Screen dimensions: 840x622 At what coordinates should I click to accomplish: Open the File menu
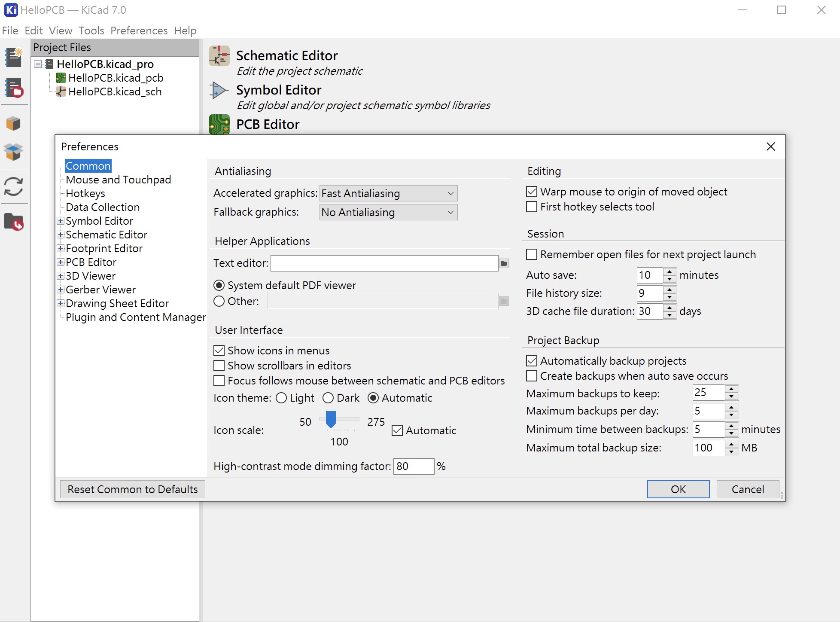[x=10, y=30]
